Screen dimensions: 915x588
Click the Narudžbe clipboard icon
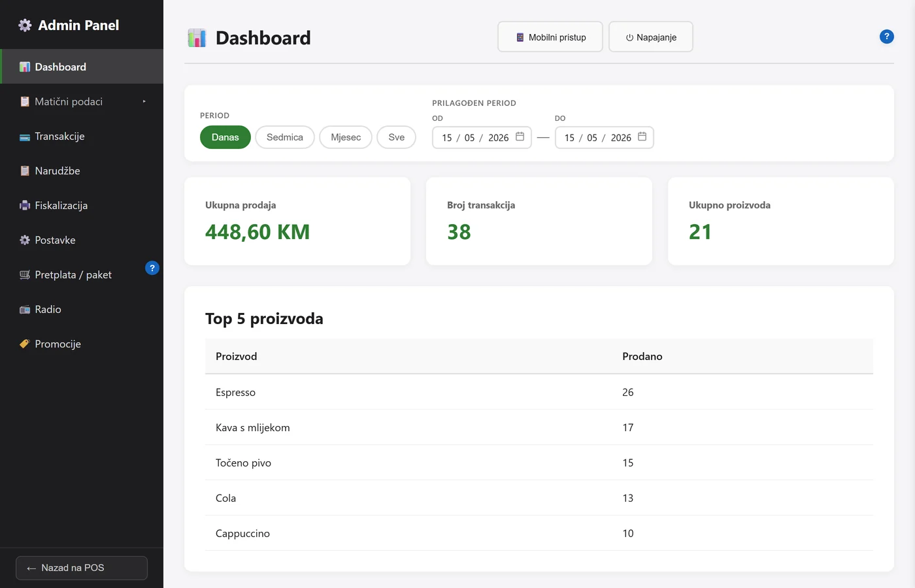point(25,171)
